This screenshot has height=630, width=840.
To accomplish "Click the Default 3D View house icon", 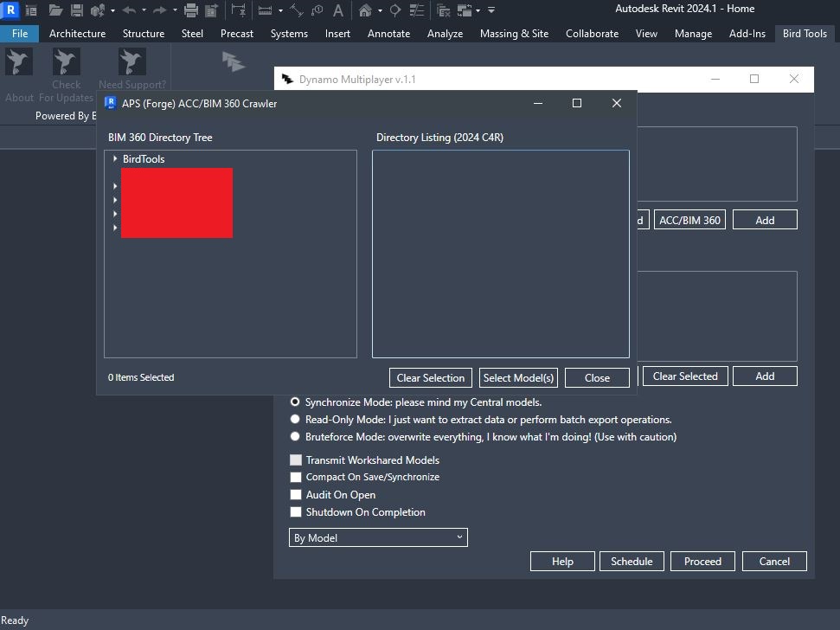I will (x=365, y=10).
